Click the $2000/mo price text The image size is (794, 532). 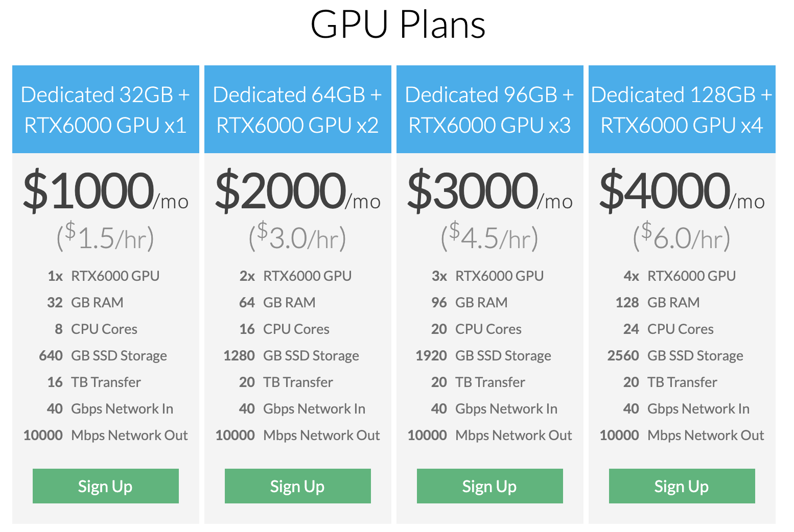tap(297, 191)
